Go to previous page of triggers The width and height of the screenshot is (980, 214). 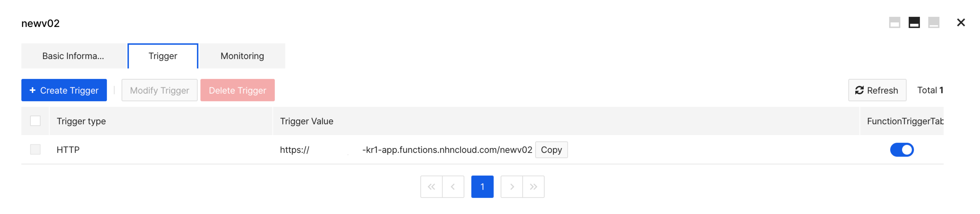coord(453,187)
